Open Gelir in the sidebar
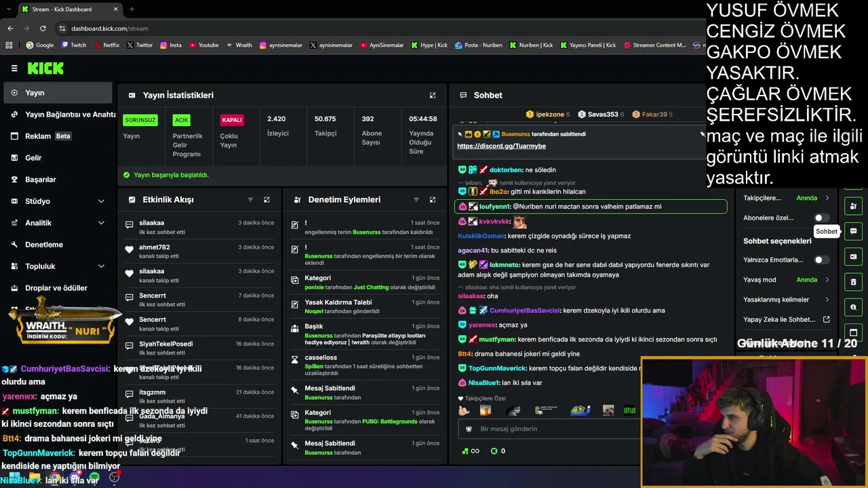868x488 pixels. (58, 158)
